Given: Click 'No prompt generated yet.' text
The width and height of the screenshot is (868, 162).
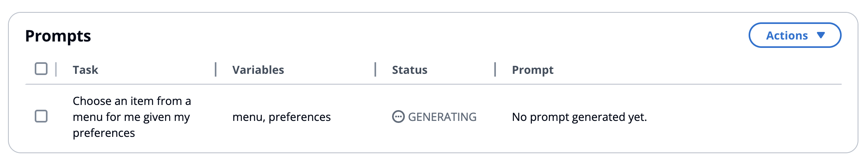Looking at the screenshot, I should coord(579,117).
